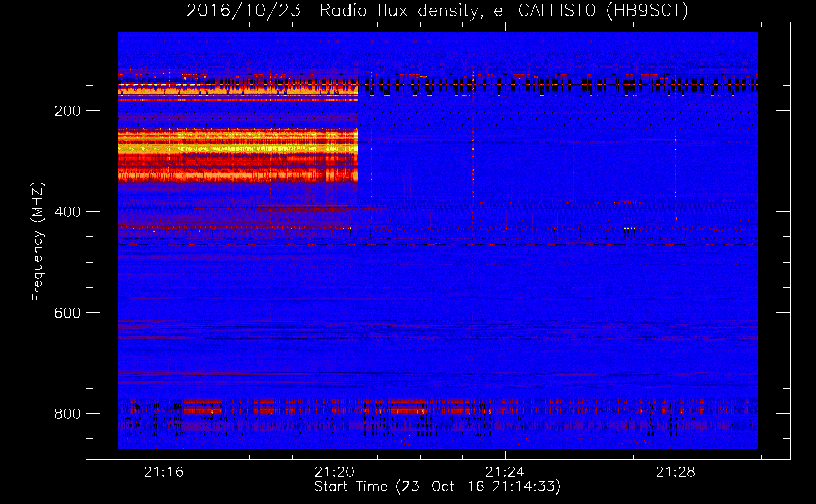Click the 21:28 time tick label
816x504 pixels.
(x=675, y=472)
